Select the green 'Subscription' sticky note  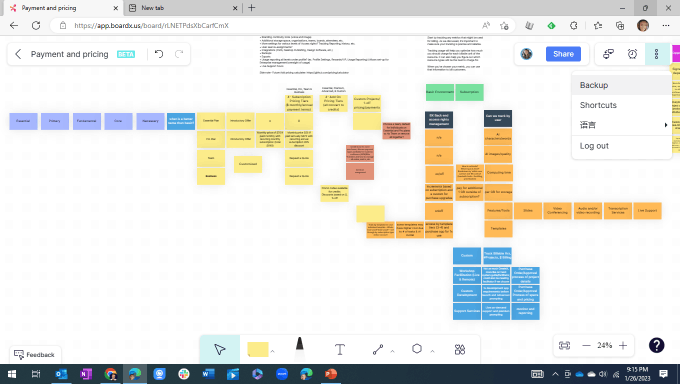469,92
